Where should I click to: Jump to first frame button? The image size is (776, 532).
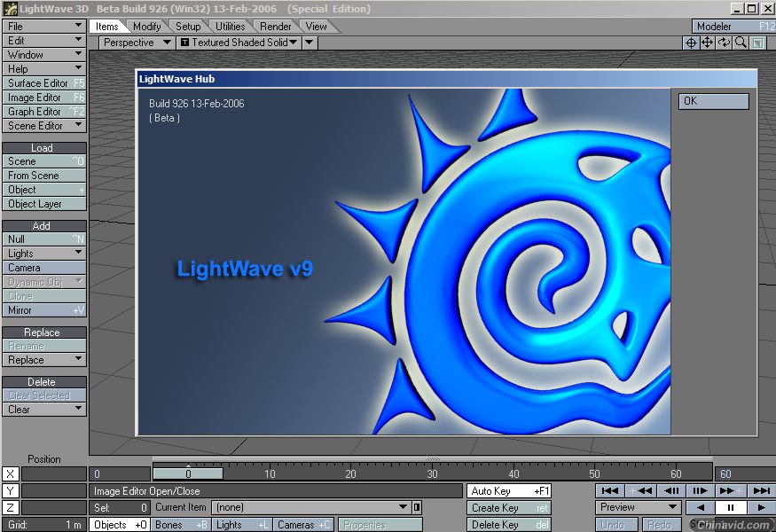pos(610,490)
